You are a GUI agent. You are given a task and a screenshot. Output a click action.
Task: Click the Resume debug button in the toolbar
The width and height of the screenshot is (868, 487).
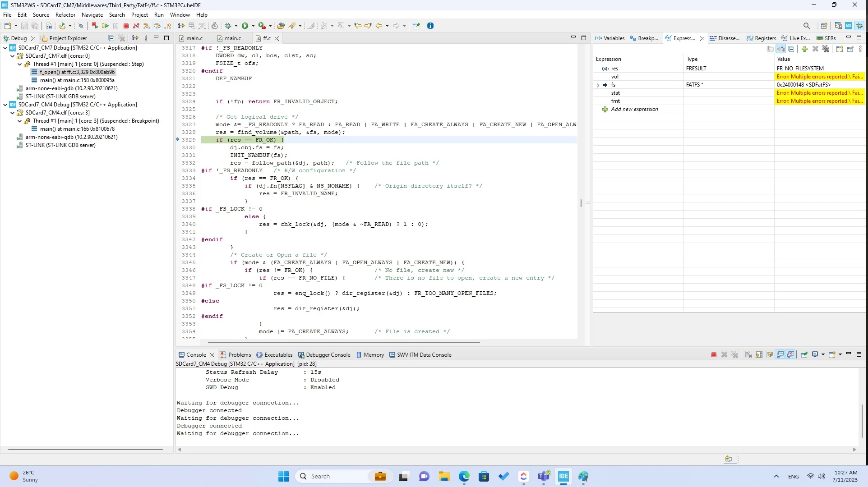[x=105, y=26]
